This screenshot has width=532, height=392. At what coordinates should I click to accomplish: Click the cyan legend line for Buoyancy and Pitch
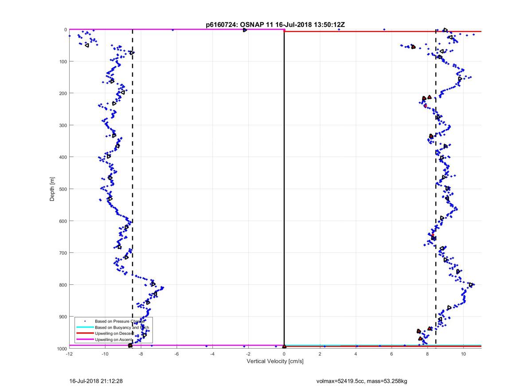click(85, 327)
